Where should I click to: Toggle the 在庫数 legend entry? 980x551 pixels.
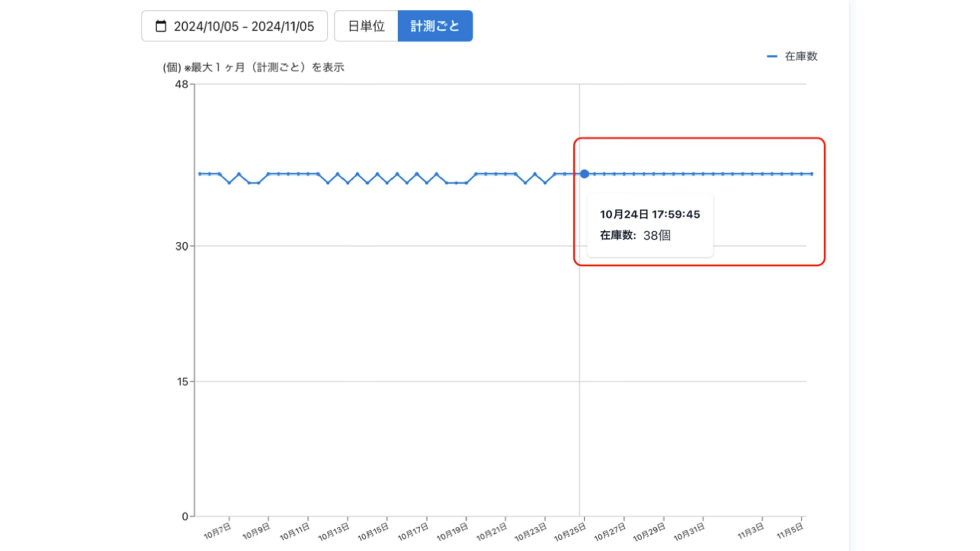pos(792,56)
